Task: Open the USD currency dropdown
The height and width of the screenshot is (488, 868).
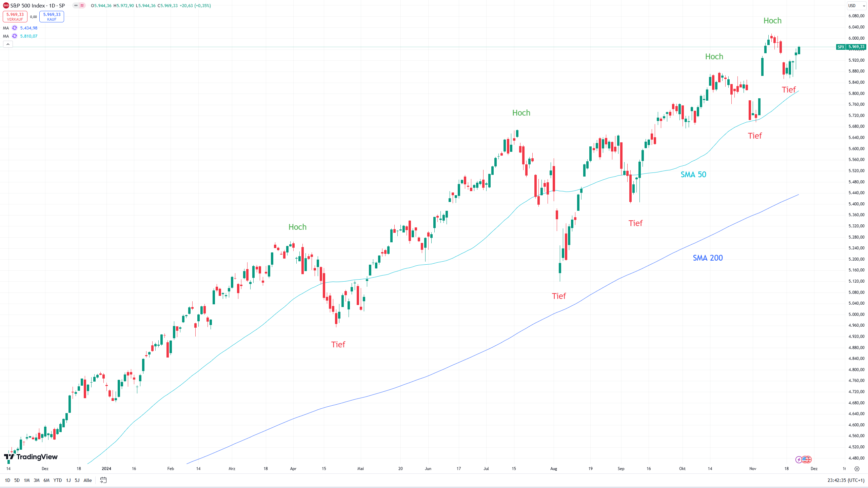Action: tap(856, 5)
